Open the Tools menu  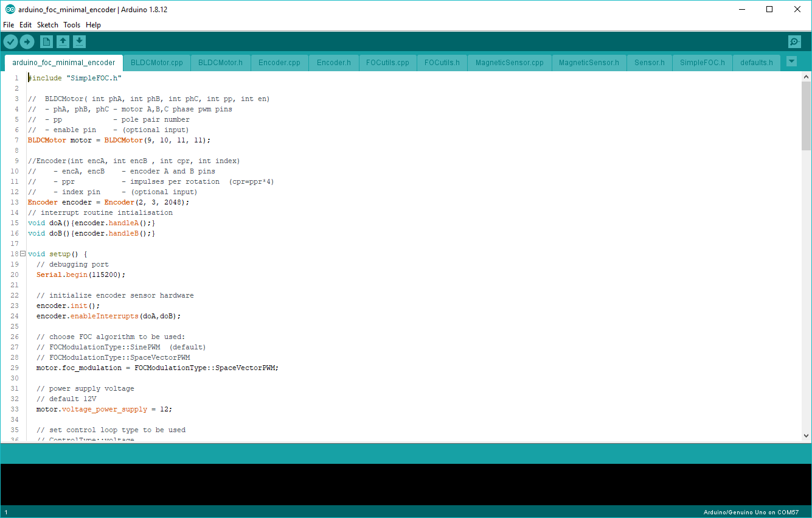[72, 25]
